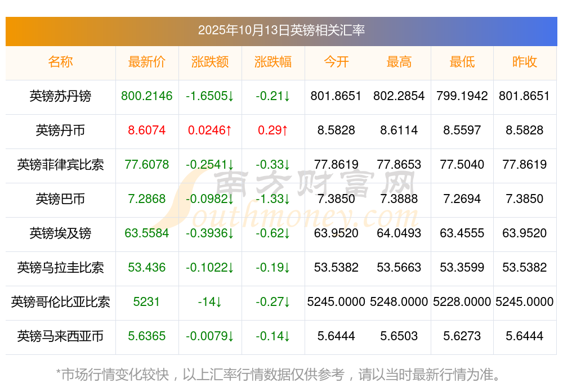Select the 英镑菲律宾比索 row name
The image size is (563, 392).
point(60,165)
